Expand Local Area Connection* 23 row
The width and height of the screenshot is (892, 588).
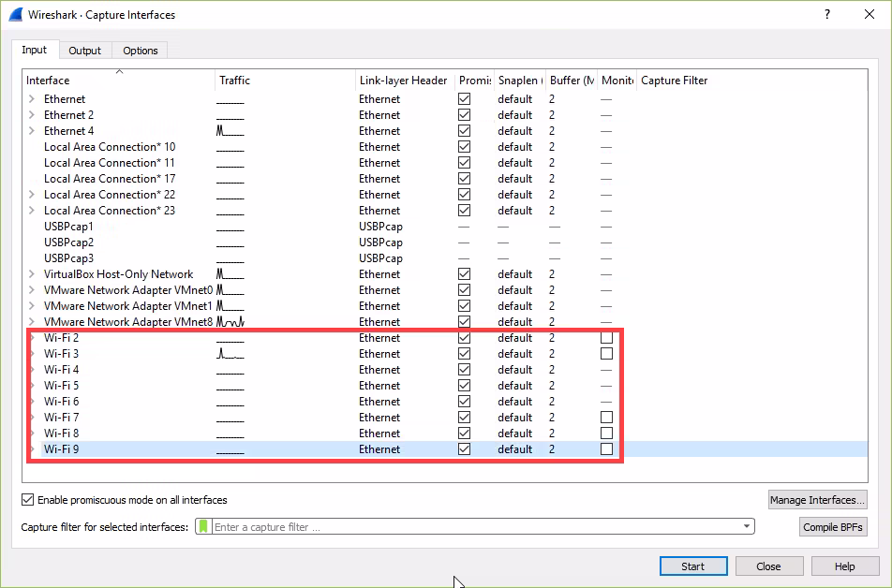(32, 211)
